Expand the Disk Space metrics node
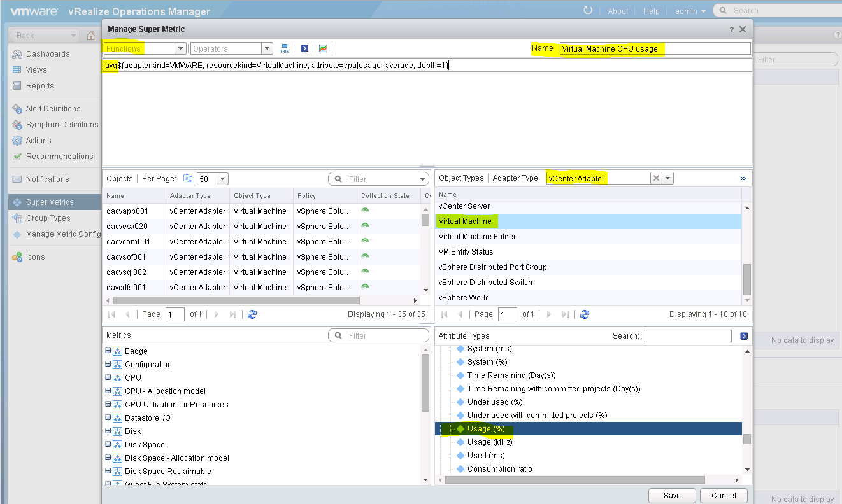 (x=108, y=444)
